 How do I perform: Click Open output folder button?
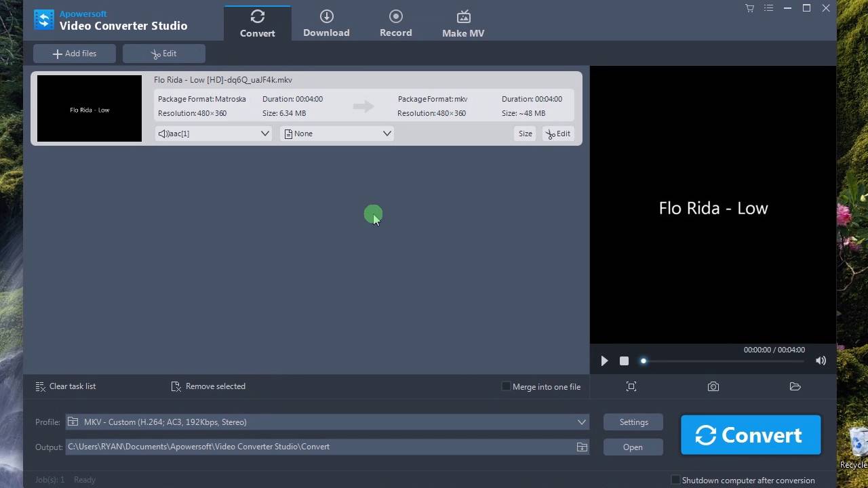(633, 447)
